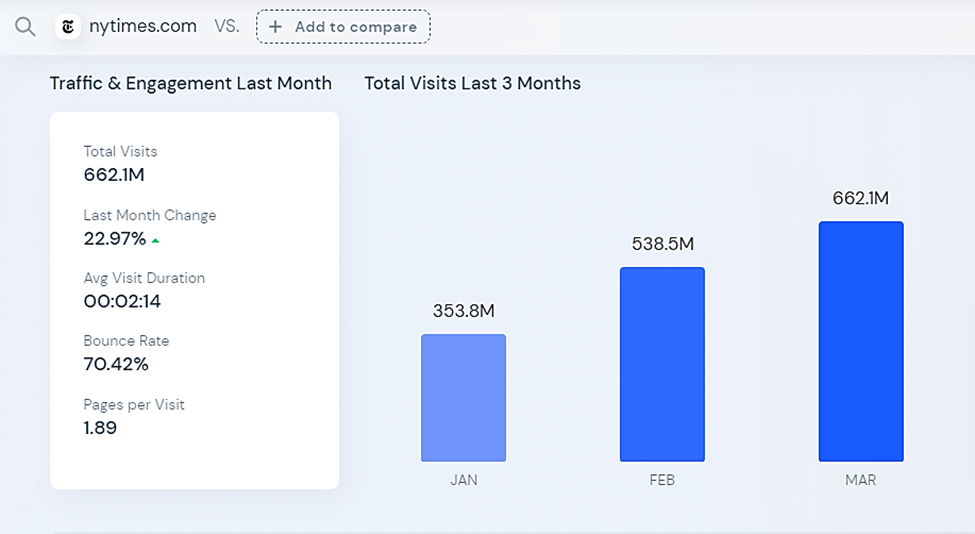Image resolution: width=975 pixels, height=534 pixels.
Task: Click the 353.8M label above January bar
Action: 464,311
